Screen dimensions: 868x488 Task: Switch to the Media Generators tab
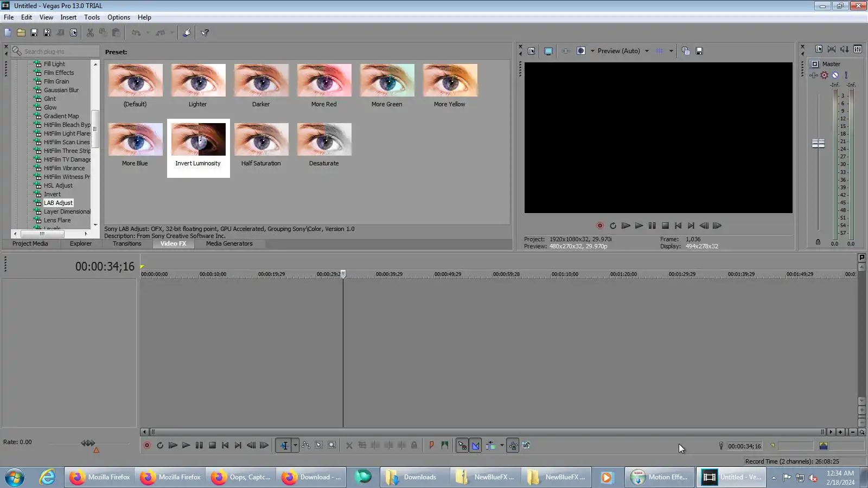pos(229,244)
